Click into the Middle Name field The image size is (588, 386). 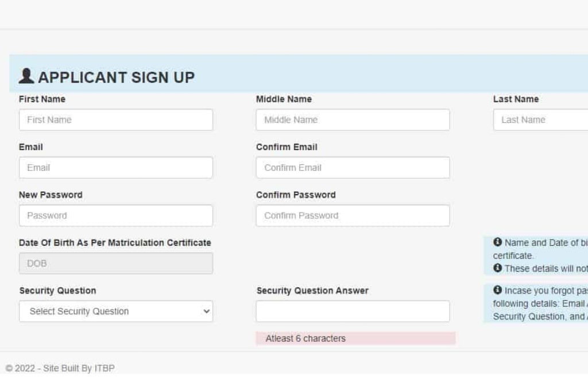(353, 120)
